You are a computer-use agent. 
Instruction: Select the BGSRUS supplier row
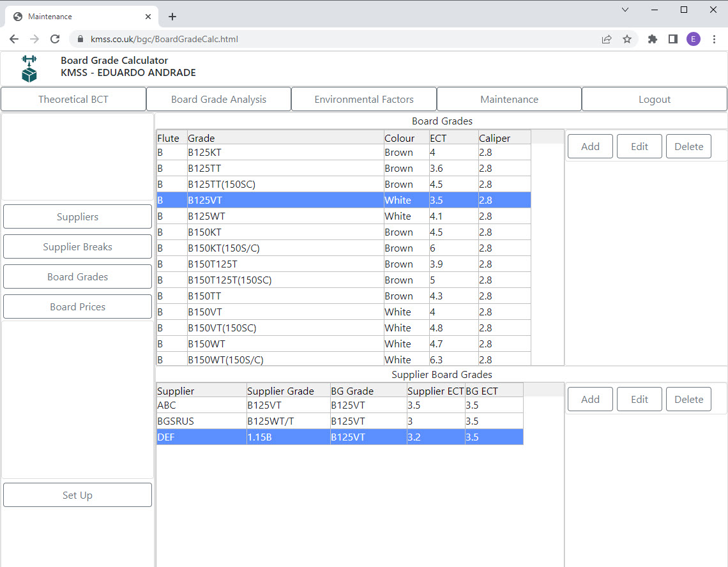coord(340,421)
